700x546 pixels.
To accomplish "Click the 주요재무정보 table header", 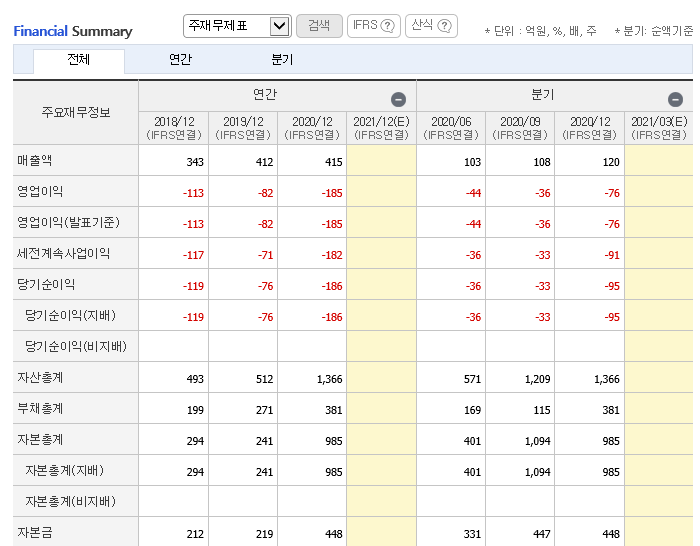I will pos(76,112).
